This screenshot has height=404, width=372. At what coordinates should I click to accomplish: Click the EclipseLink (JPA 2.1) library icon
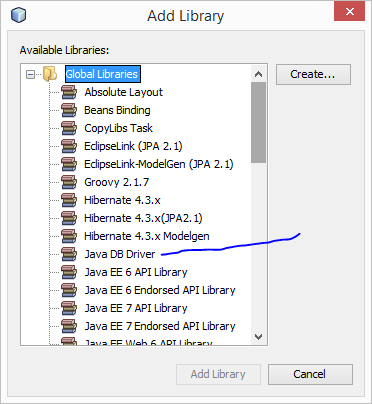tap(69, 146)
